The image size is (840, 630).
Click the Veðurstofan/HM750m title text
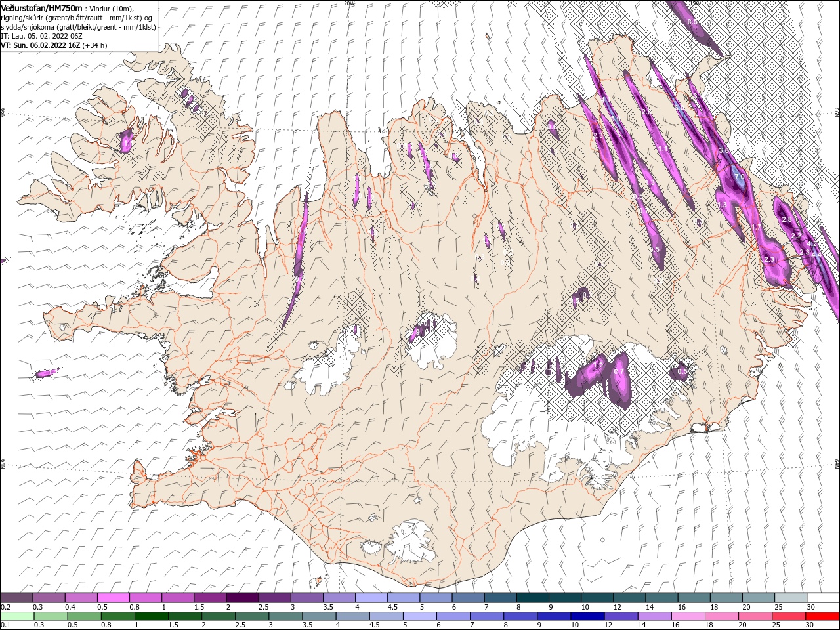tap(41, 8)
